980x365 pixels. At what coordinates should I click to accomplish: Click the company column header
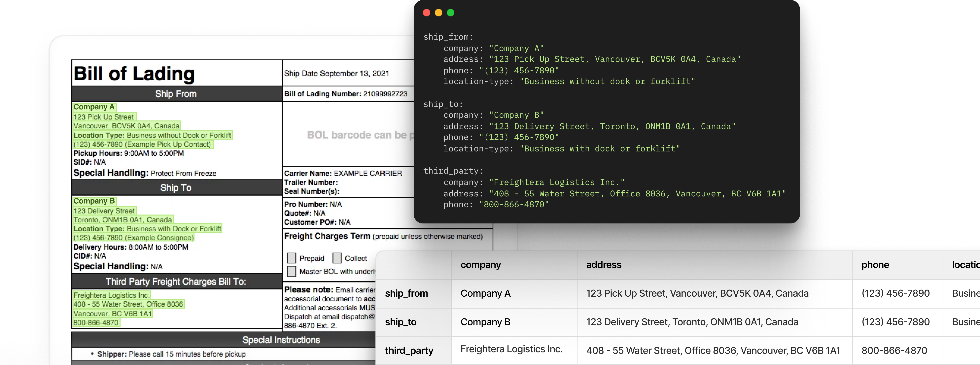click(x=480, y=265)
